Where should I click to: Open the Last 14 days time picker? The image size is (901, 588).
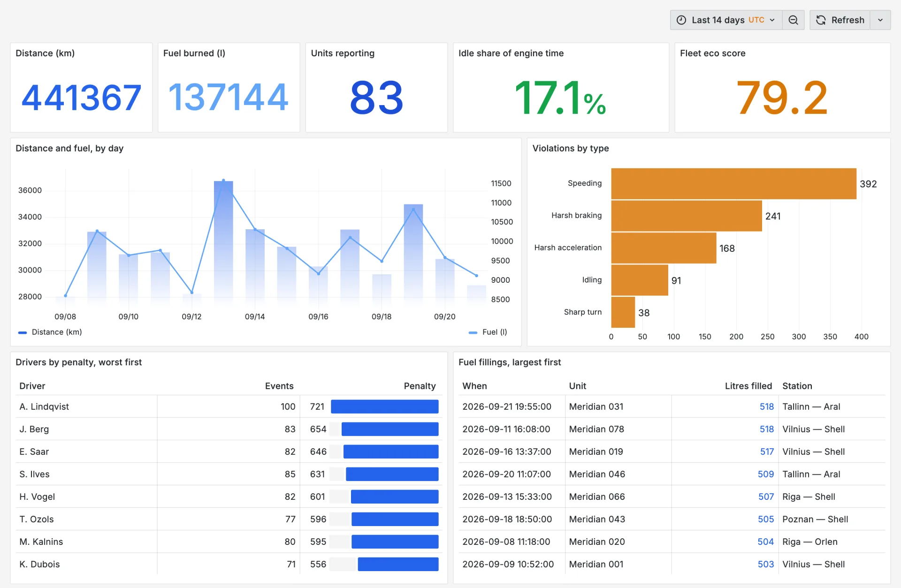[726, 20]
